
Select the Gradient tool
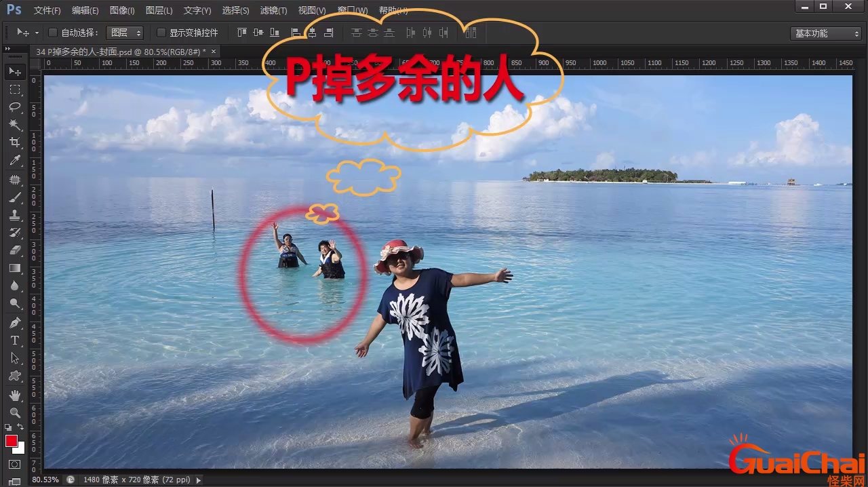(x=15, y=269)
